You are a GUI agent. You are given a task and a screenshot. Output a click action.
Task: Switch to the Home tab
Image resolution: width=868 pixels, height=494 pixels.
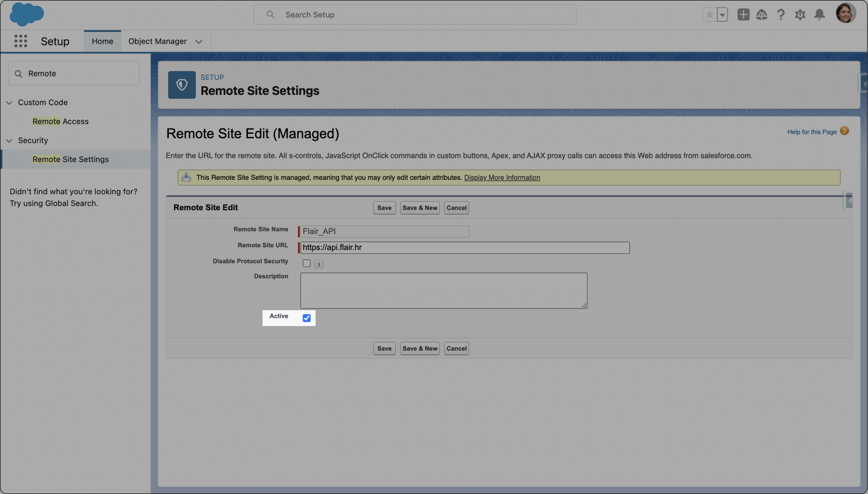coord(102,41)
